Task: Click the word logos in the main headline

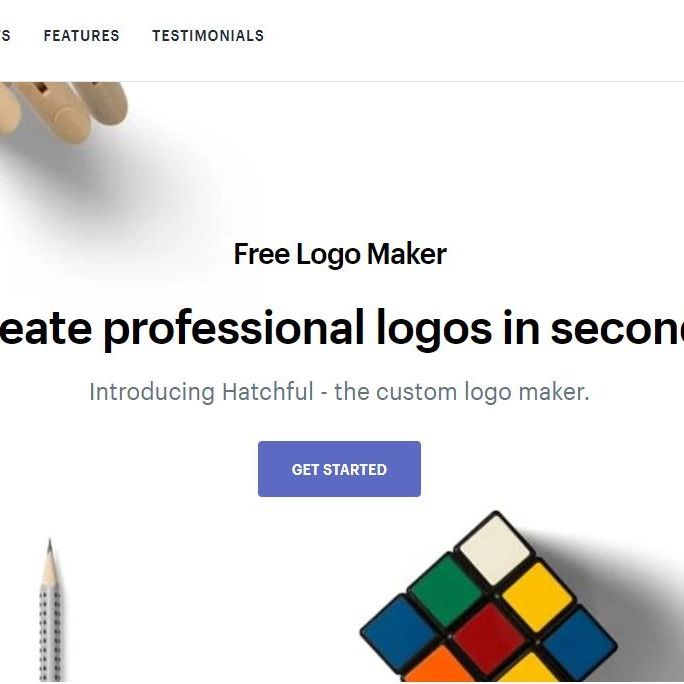Action: point(434,331)
